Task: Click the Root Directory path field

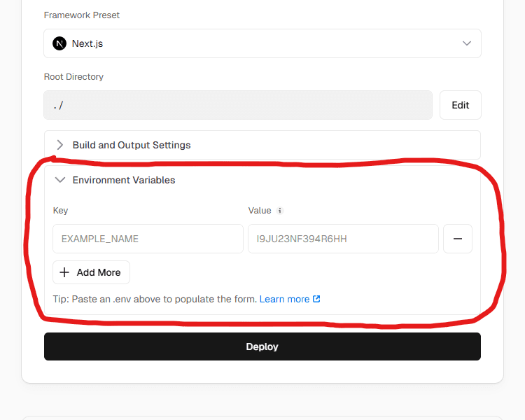Action: pyautogui.click(x=238, y=105)
